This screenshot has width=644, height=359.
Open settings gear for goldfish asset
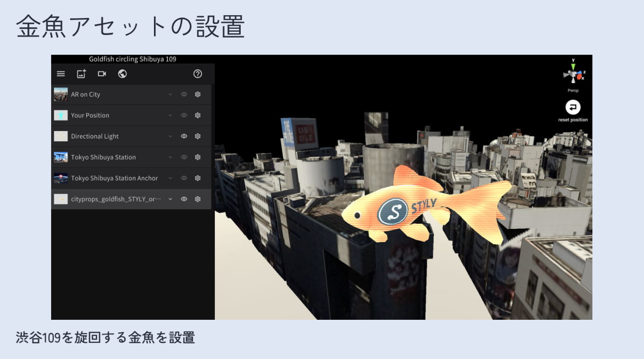click(198, 199)
